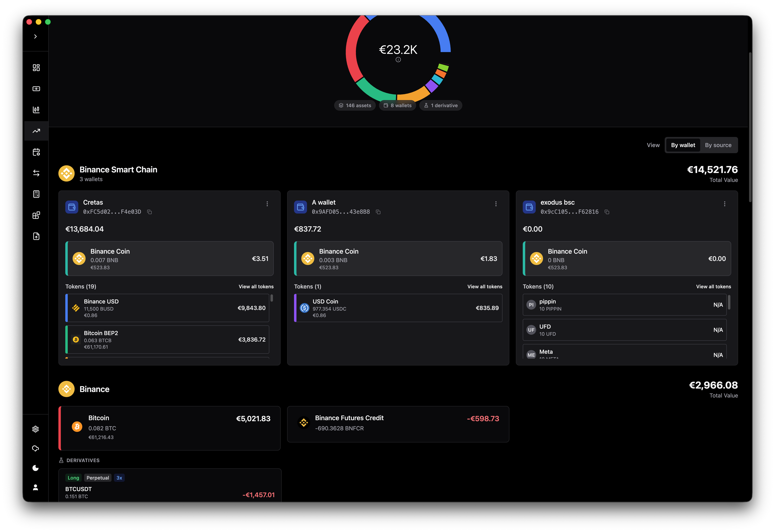The height and width of the screenshot is (532, 775).
Task: Open the candlestick chart icon in sidebar
Action: click(36, 110)
